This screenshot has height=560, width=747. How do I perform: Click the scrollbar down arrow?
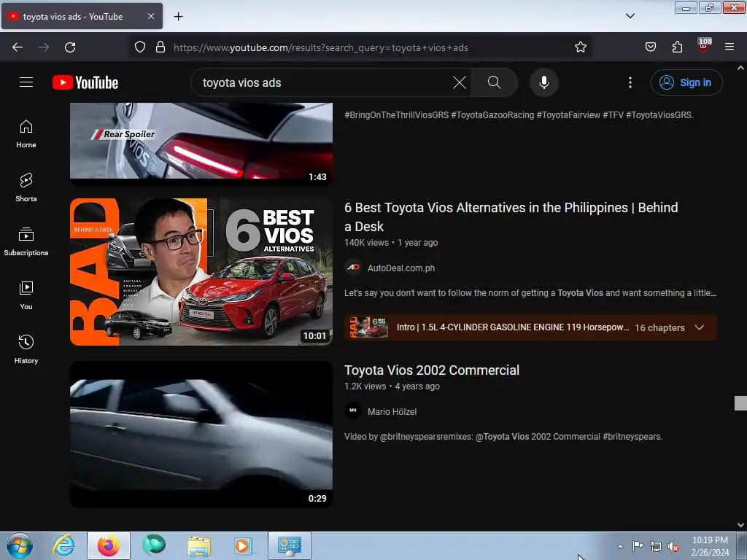740,525
